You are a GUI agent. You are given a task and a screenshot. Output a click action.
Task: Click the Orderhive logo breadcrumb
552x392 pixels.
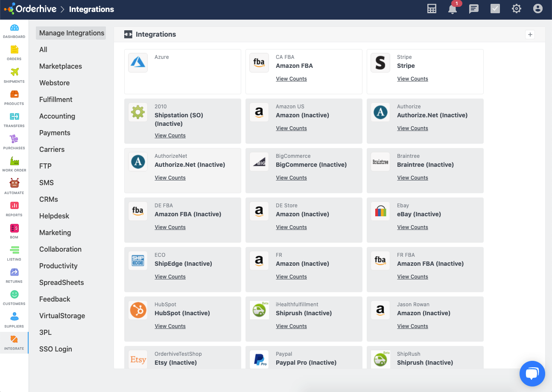tap(30, 9)
